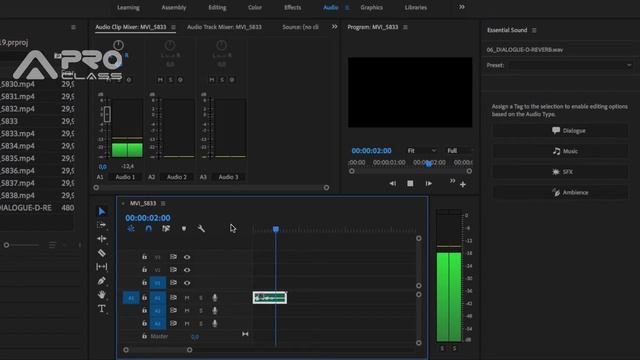Screen dimensions: 640x360
Task: Open MVI_5833 timeline panel menu
Action: pyautogui.click(x=163, y=203)
